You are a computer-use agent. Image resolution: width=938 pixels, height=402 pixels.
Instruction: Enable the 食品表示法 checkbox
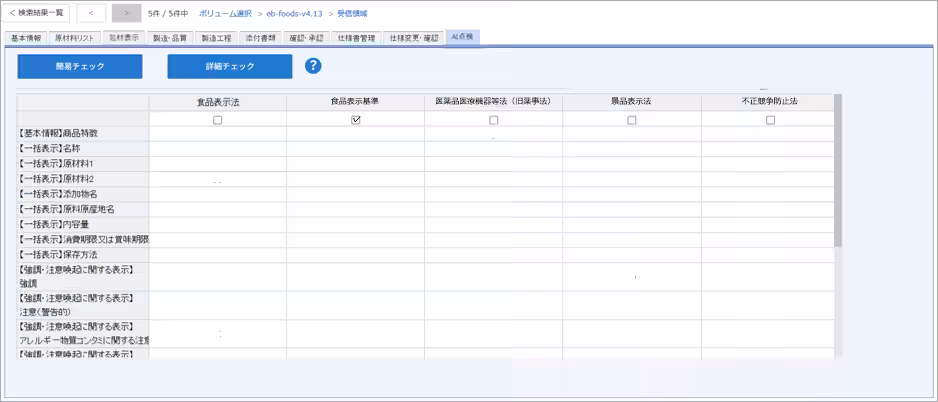pos(218,120)
